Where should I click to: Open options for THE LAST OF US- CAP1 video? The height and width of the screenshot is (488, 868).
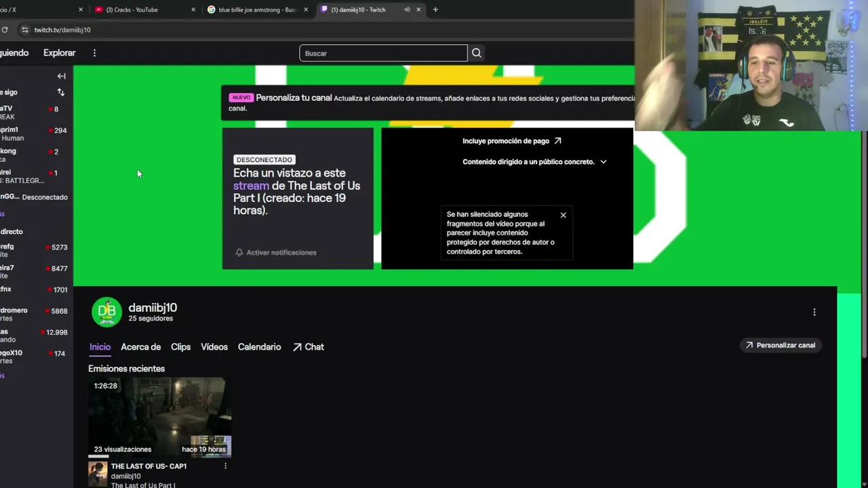pos(226,466)
